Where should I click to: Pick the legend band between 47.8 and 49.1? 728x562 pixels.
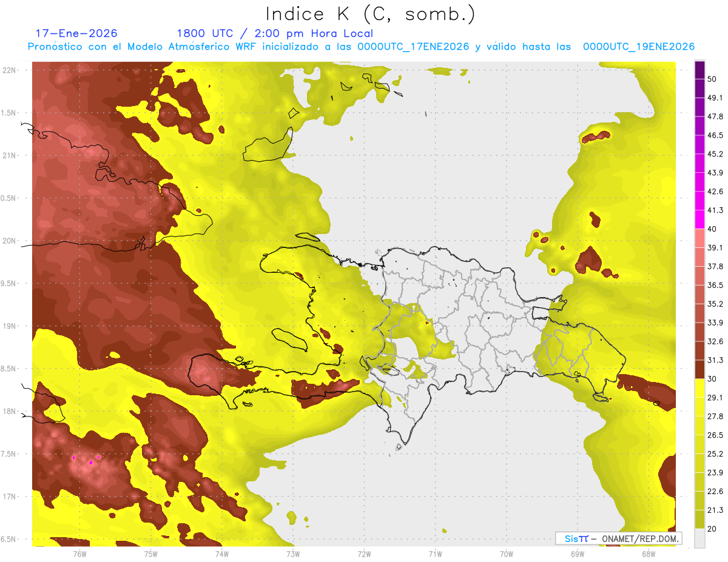pos(699,107)
